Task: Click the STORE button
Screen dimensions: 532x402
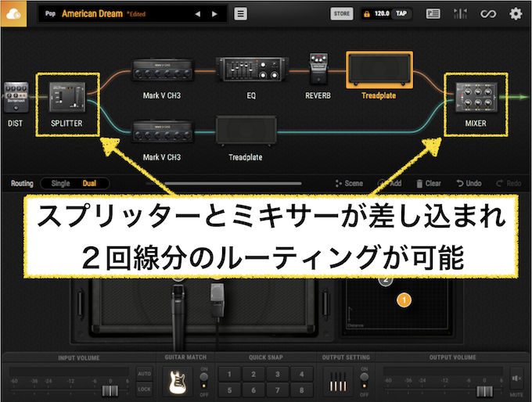Action: tap(342, 14)
